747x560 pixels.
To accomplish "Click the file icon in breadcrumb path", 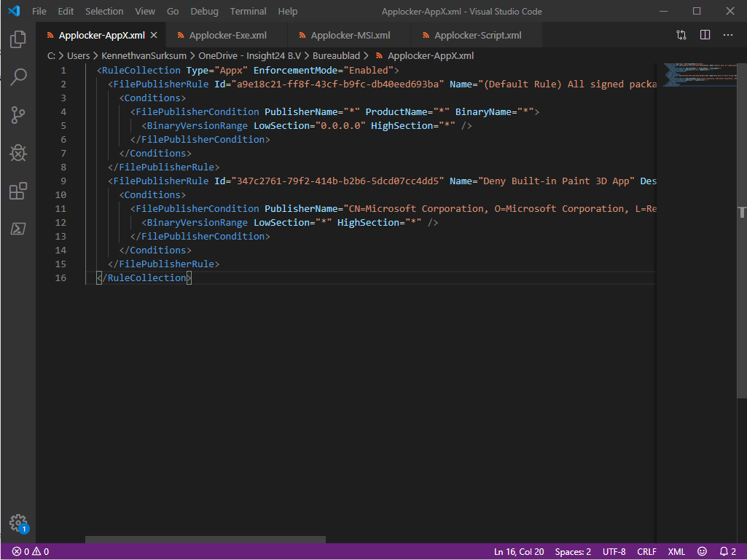I will (x=379, y=56).
